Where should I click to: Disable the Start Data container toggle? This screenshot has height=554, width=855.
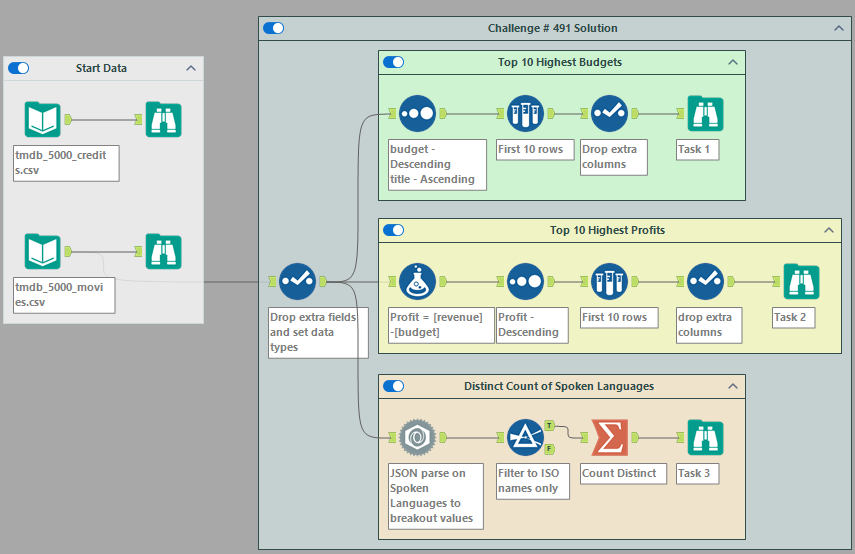click(x=19, y=68)
